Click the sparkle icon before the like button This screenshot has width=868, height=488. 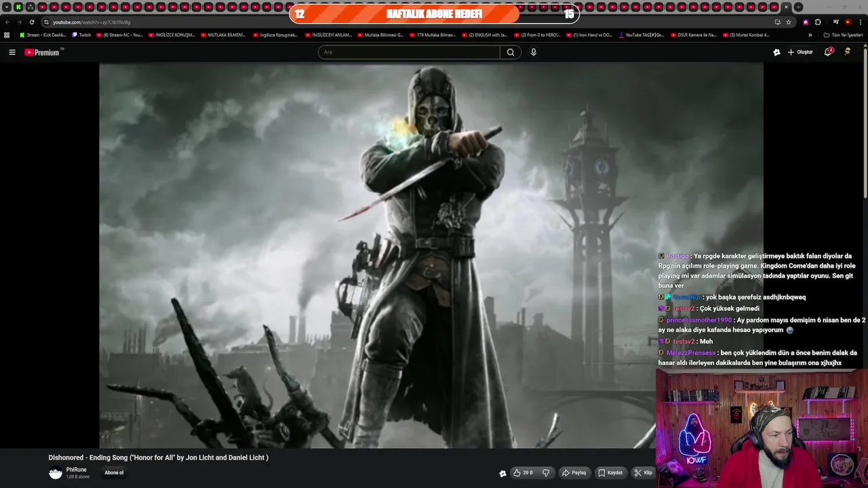tap(502, 473)
